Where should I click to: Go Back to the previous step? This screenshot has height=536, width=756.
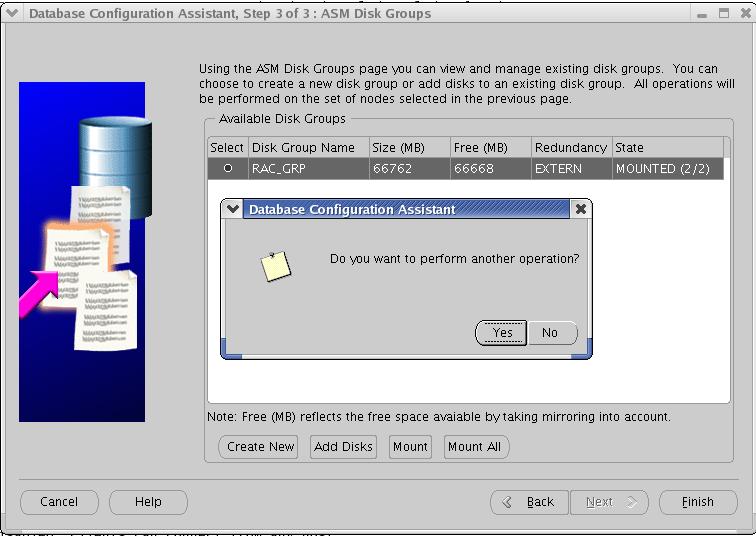pos(530,502)
